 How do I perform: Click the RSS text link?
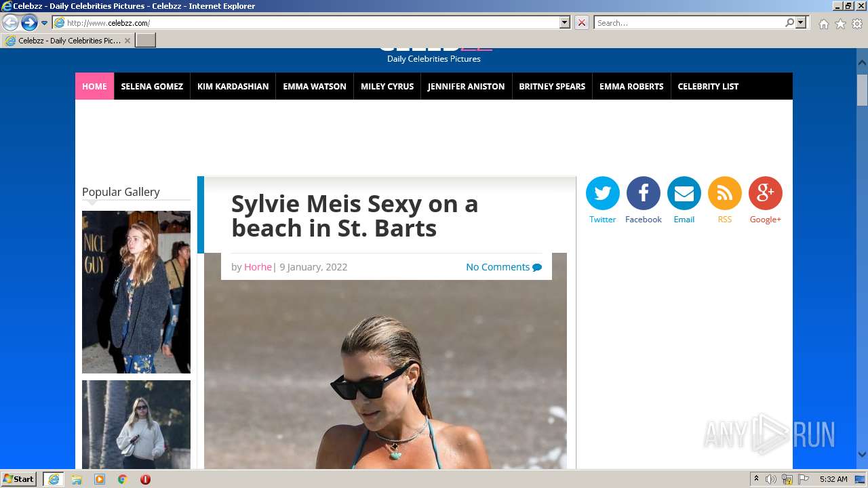tap(724, 220)
